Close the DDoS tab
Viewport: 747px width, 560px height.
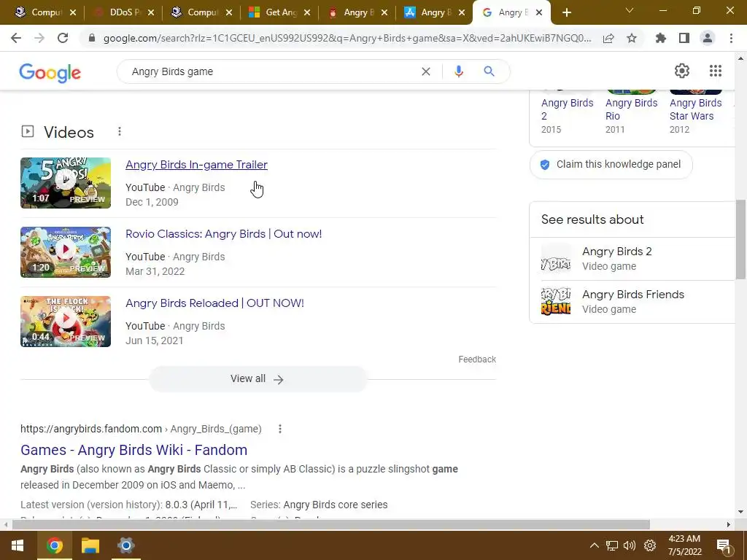(x=150, y=13)
